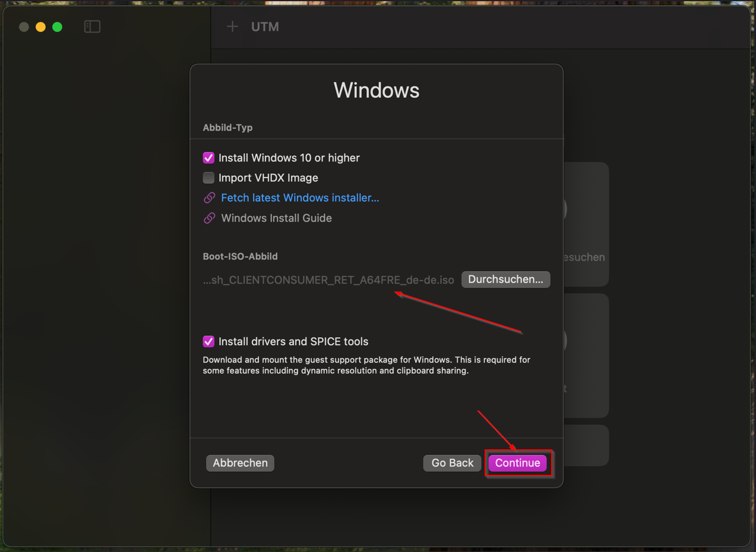
Task: Click the ISO file path text
Action: 328,280
